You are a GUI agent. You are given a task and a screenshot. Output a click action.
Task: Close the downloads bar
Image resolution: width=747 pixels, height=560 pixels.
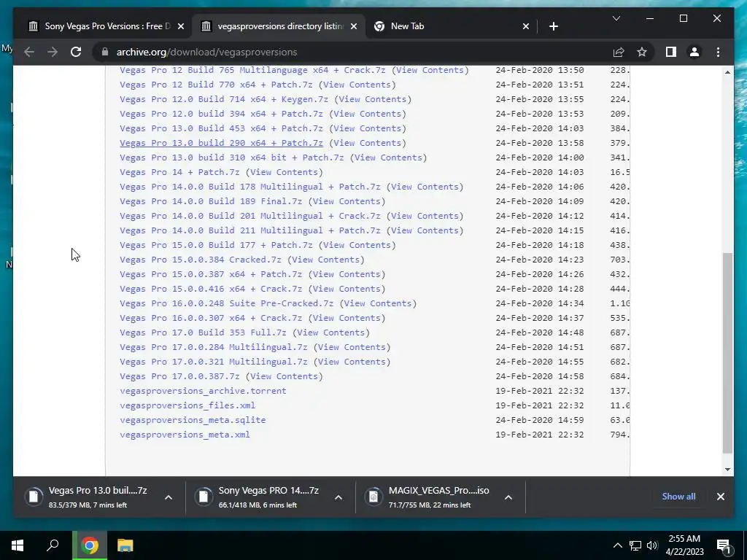720,497
